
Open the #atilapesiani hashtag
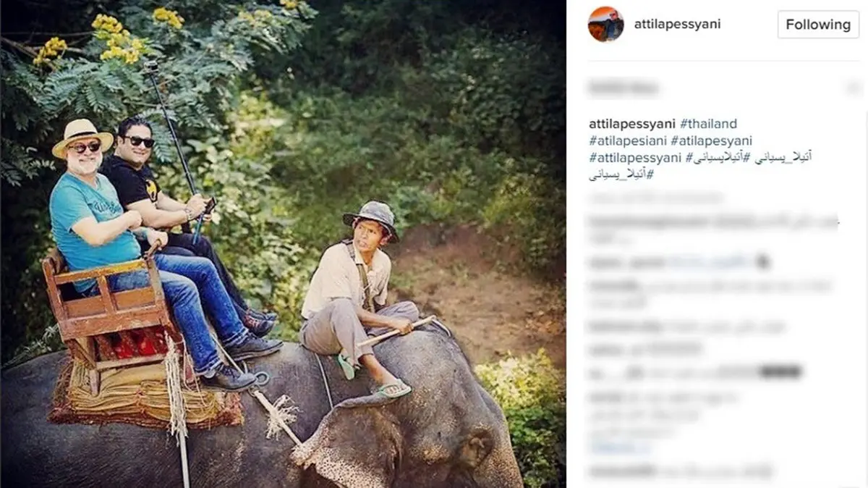(x=628, y=140)
